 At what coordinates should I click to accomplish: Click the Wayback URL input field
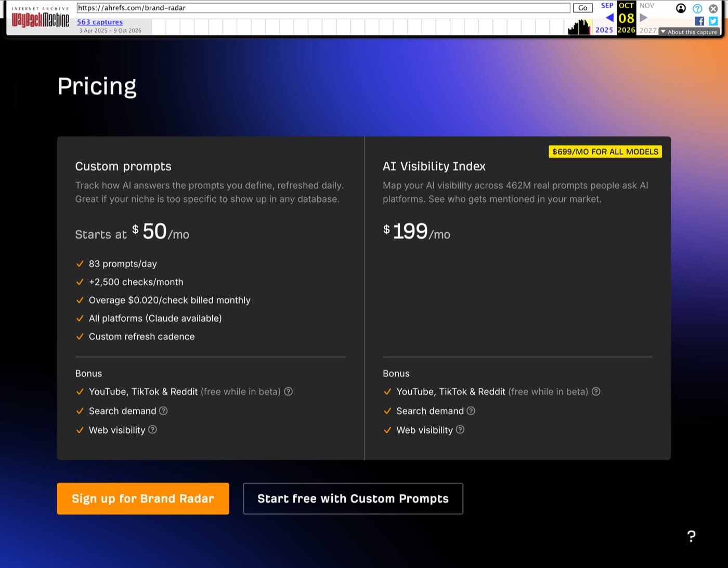[x=323, y=8]
